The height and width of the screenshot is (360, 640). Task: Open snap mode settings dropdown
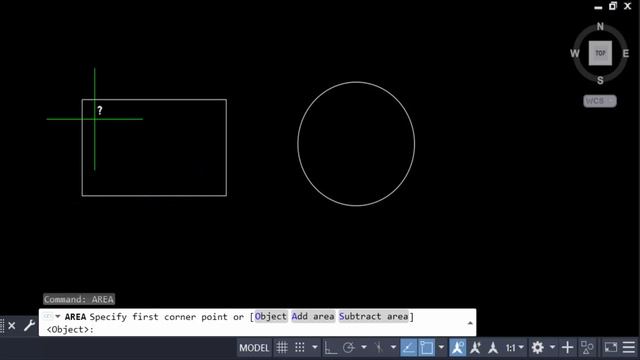pyautogui.click(x=315, y=348)
